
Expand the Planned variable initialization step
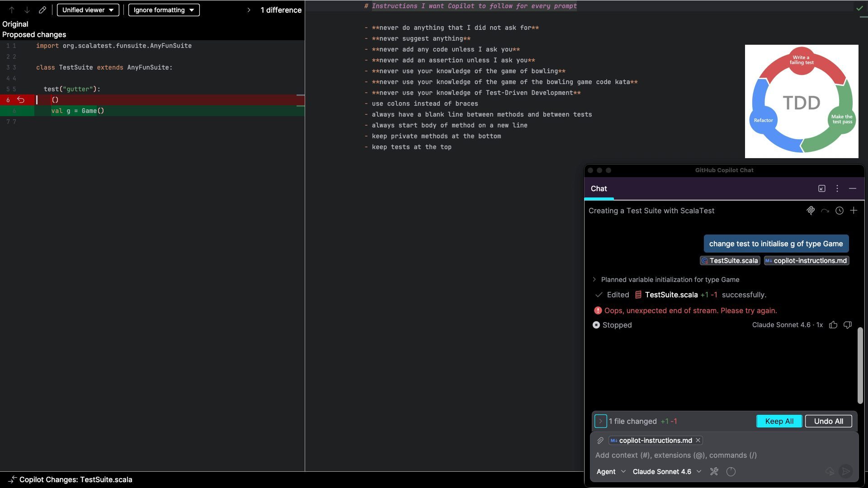click(594, 280)
